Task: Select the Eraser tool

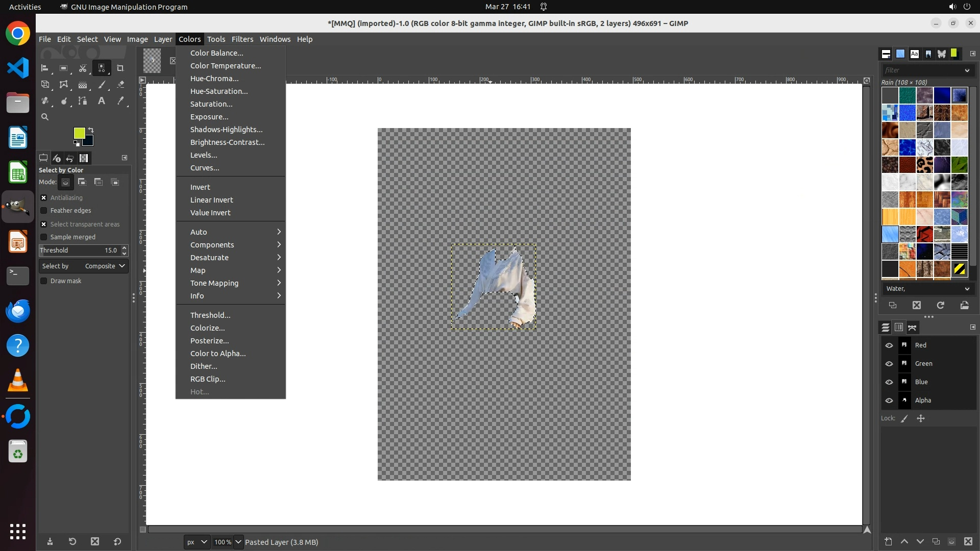Action: click(x=120, y=85)
